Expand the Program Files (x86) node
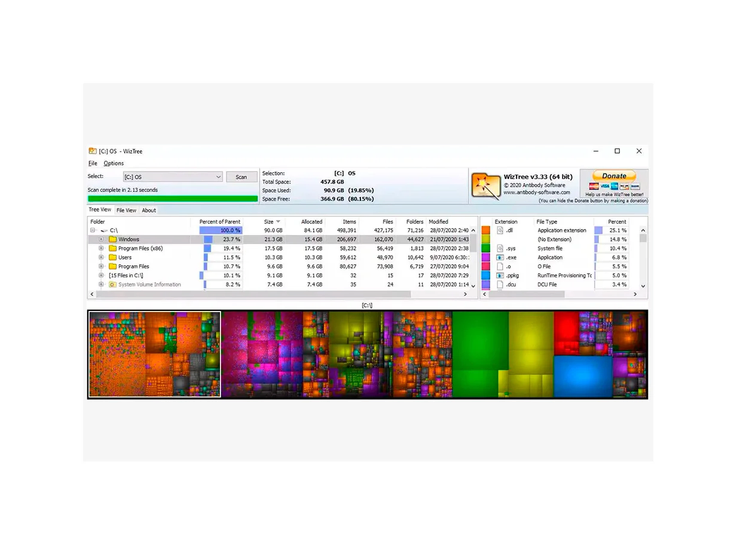The width and height of the screenshot is (740, 547). pos(101,248)
